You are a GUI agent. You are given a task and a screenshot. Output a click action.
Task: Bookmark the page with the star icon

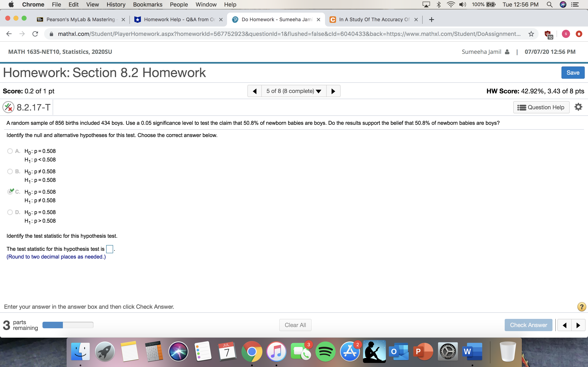(x=531, y=34)
